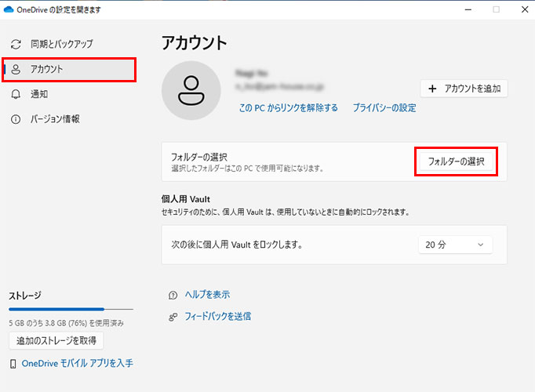Screen dimensions: 535x392
Task: Open the バージョン情報 page
Action: (x=55, y=119)
